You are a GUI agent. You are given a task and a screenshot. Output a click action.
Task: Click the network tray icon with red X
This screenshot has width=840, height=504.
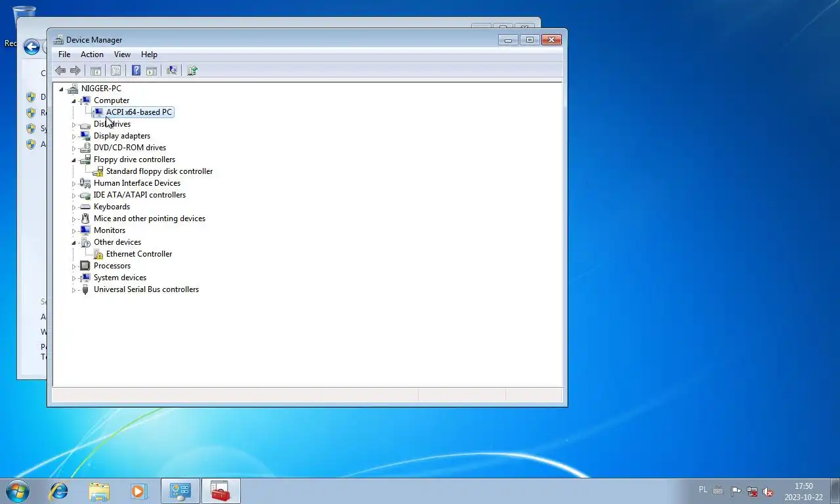752,491
